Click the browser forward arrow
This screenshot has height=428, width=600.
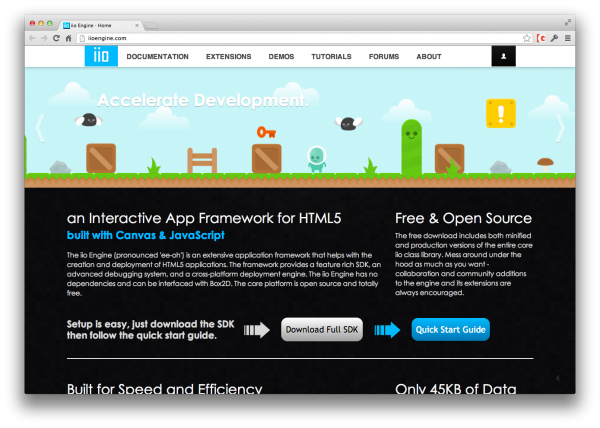tap(44, 38)
